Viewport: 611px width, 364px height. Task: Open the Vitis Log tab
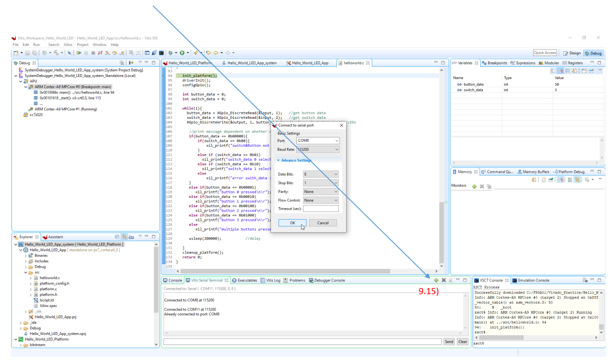[270, 280]
